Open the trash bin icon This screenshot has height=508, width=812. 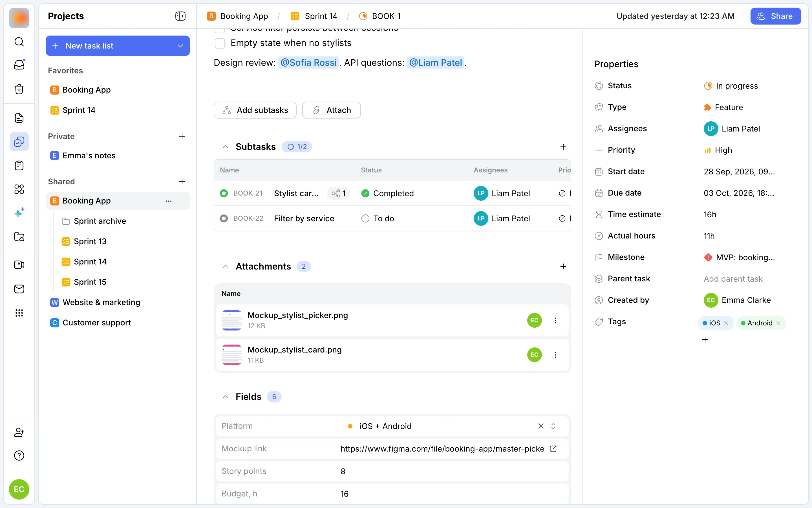point(19,89)
